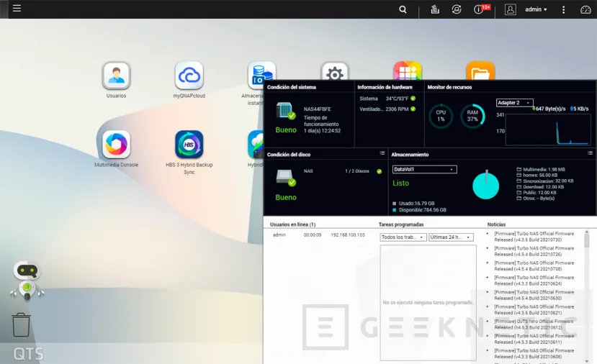The width and height of the screenshot is (597, 364).
Task: Open the Todos los trab... filter dropdown
Action: point(403,237)
